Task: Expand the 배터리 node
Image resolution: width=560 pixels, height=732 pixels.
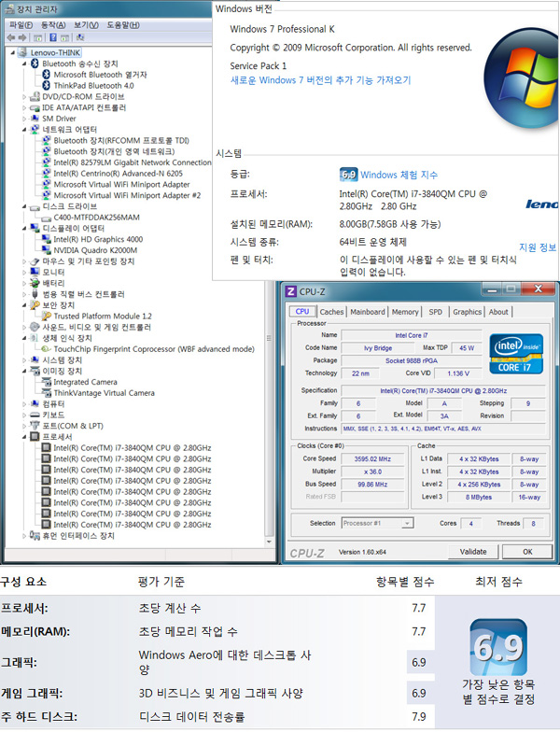Action: [24, 284]
